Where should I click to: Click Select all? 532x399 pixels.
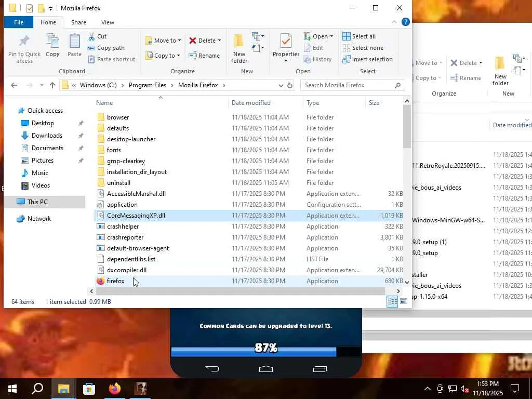359,36
